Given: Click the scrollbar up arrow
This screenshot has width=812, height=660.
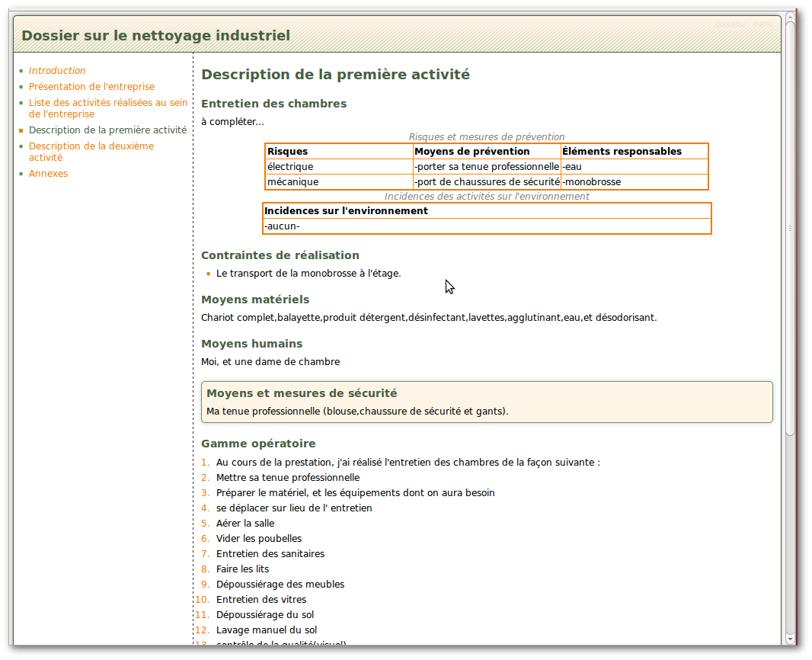Looking at the screenshot, I should [790, 17].
